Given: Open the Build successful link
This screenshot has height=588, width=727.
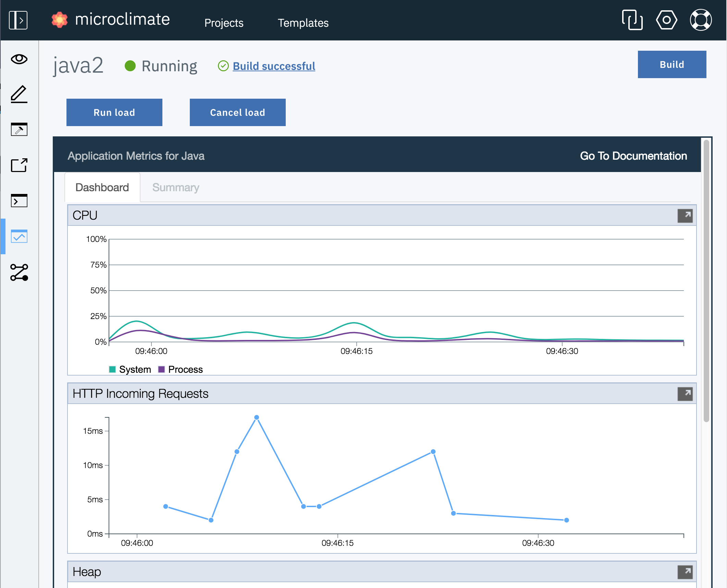Looking at the screenshot, I should tap(274, 66).
